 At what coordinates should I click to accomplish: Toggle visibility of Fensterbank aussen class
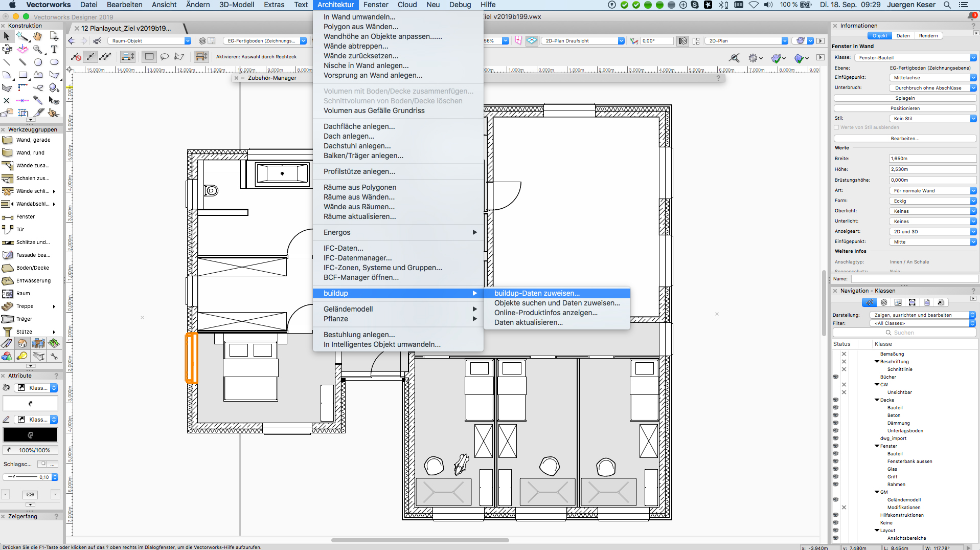pos(836,461)
